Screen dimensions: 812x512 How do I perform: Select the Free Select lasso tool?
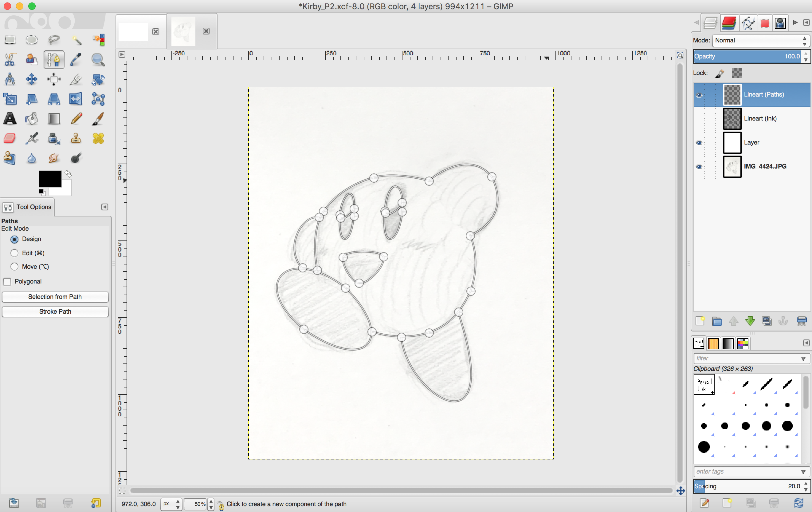[54, 40]
